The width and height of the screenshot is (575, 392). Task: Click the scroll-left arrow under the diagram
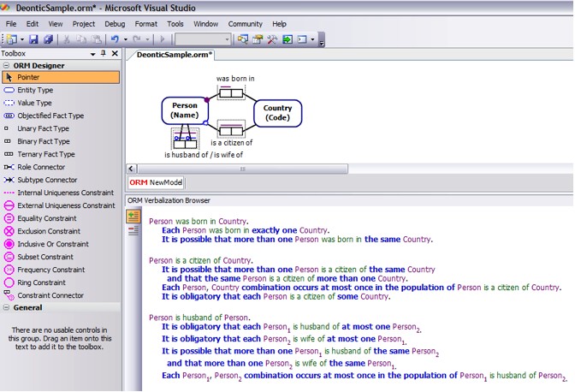(x=132, y=169)
